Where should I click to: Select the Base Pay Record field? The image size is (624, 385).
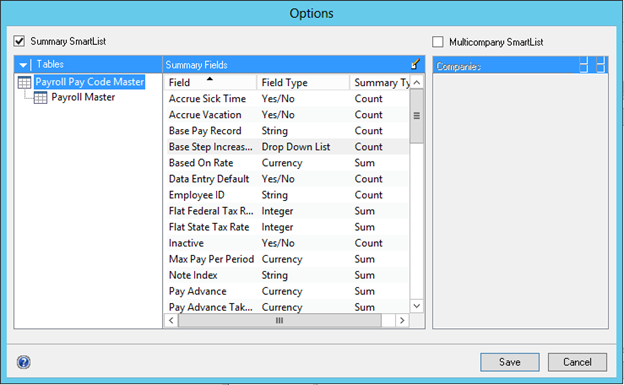pos(205,131)
